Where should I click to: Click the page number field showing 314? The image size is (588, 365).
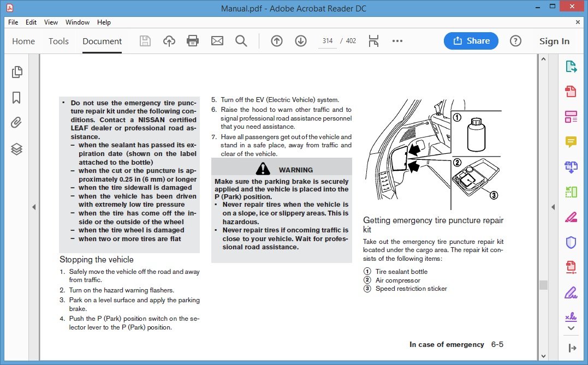pyautogui.click(x=328, y=41)
